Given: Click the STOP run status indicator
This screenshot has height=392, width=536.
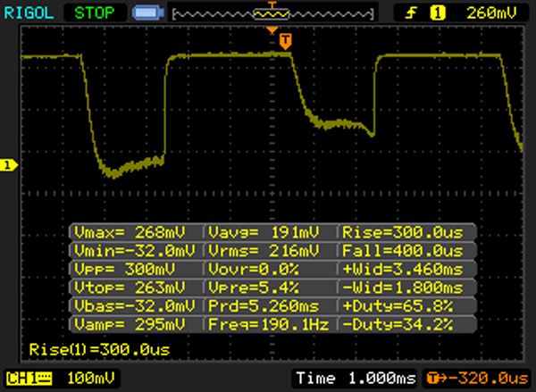Looking at the screenshot, I should 95,13.
